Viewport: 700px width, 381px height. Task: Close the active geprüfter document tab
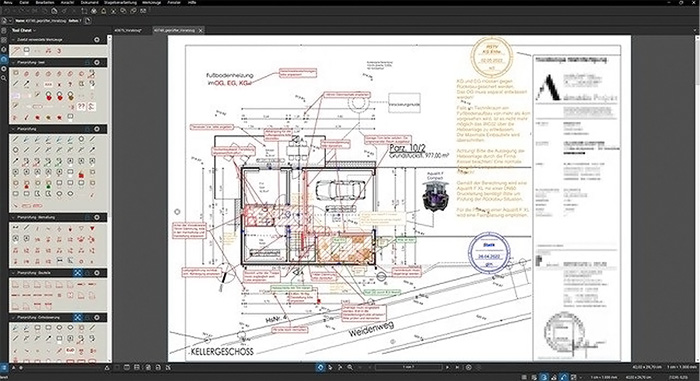tap(200, 30)
